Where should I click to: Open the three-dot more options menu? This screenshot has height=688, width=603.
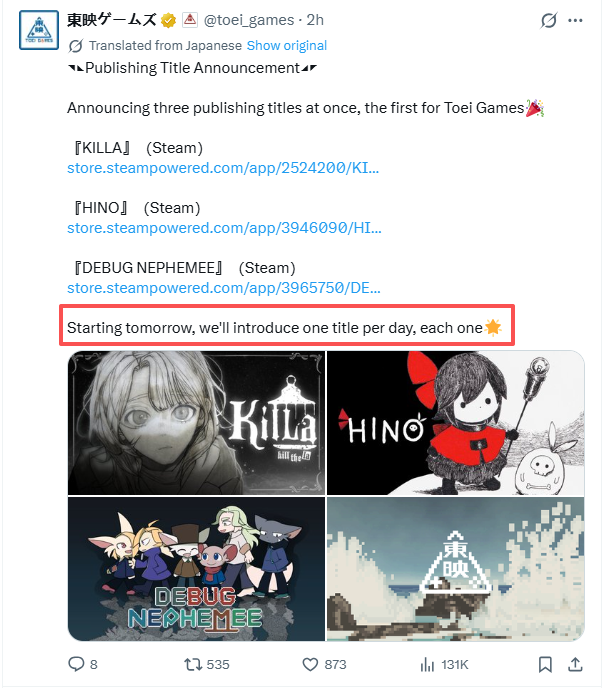(575, 20)
